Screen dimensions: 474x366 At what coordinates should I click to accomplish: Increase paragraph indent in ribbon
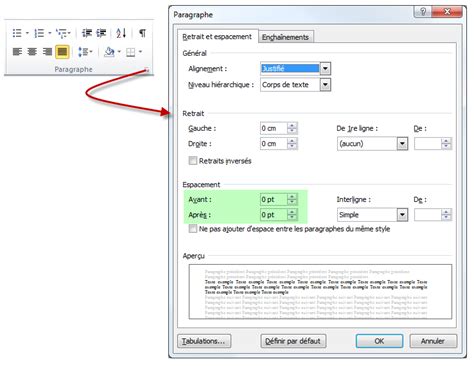(101, 33)
